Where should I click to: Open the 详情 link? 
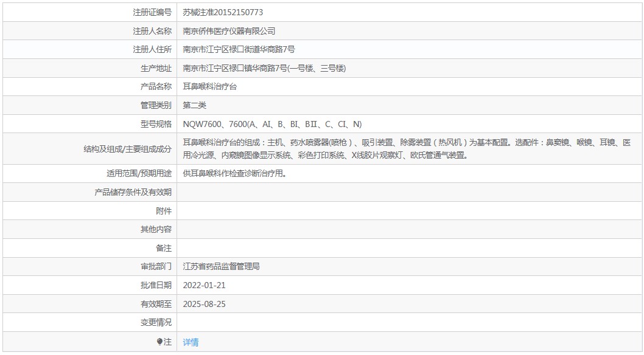pos(191,342)
